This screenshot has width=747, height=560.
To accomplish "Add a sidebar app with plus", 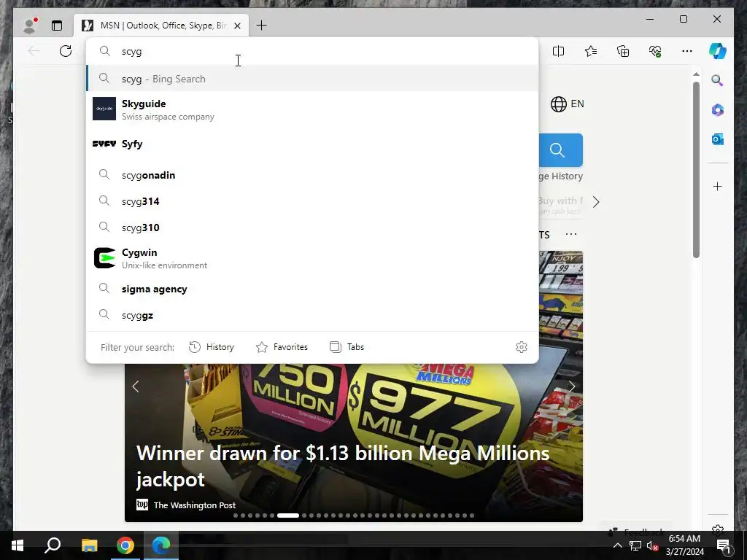I will (718, 186).
